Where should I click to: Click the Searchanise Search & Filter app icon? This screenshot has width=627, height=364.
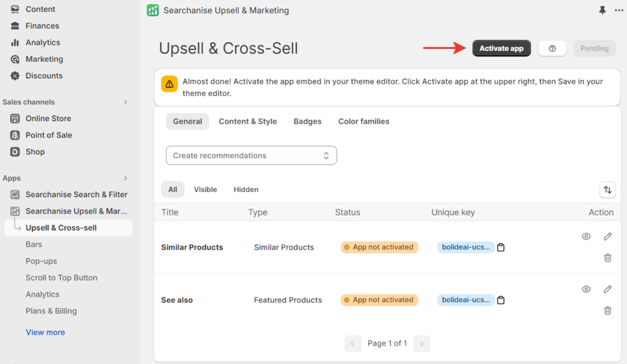click(15, 195)
